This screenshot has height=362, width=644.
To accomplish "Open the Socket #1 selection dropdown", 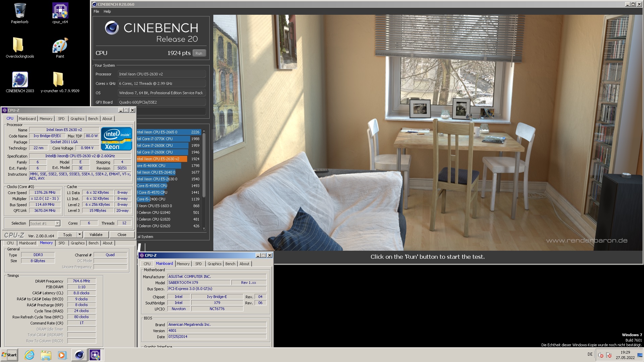I will point(45,224).
